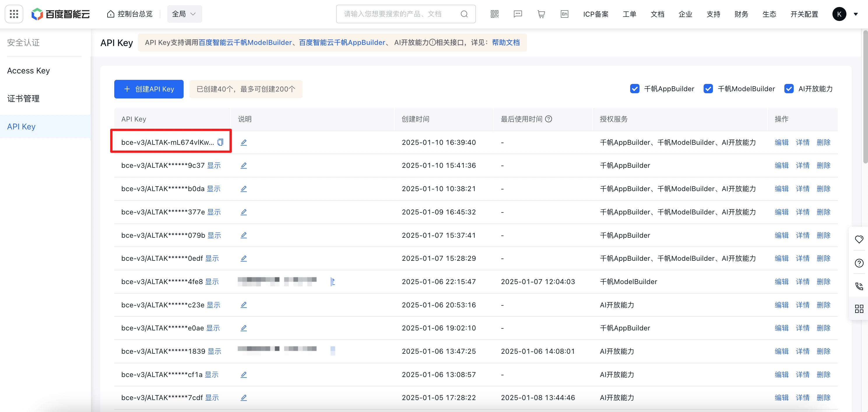Click the heart feedback icon on right
The width and height of the screenshot is (868, 412).
click(859, 239)
